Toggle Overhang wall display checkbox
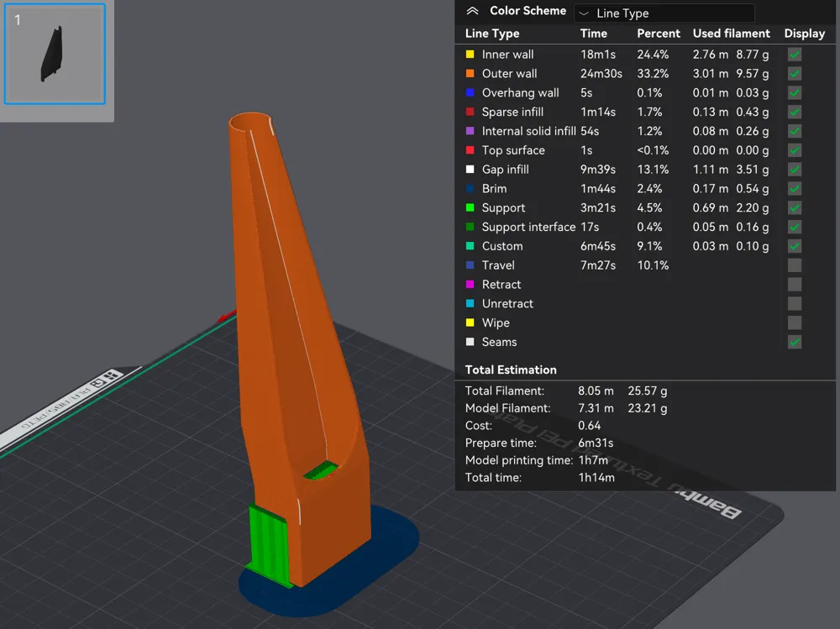This screenshot has height=629, width=840. (795, 92)
